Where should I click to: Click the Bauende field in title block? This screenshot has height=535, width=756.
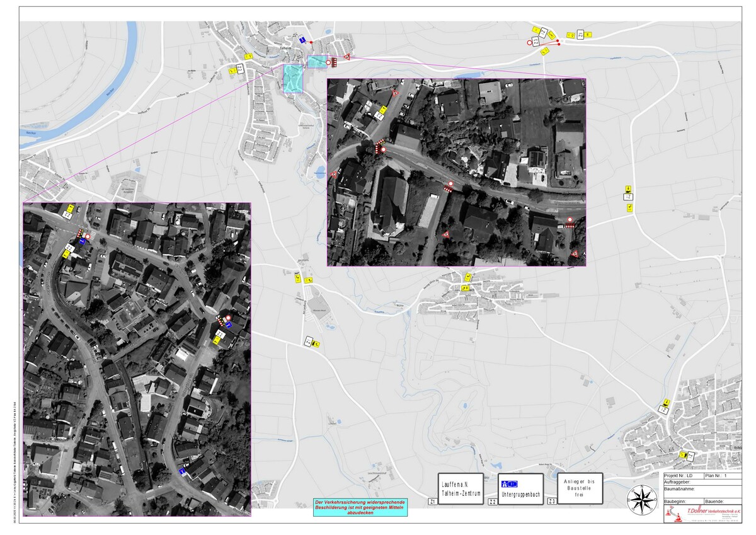(722, 501)
